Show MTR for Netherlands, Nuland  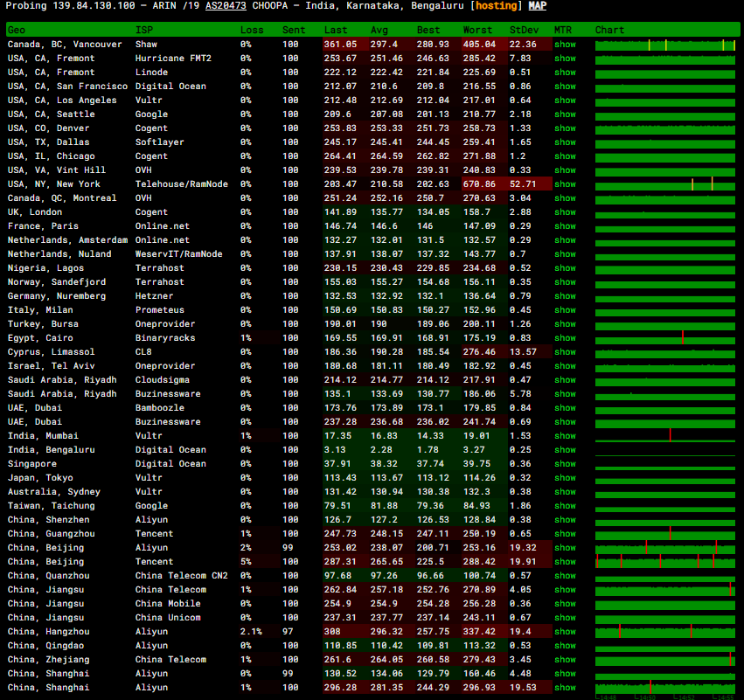pyautogui.click(x=565, y=254)
